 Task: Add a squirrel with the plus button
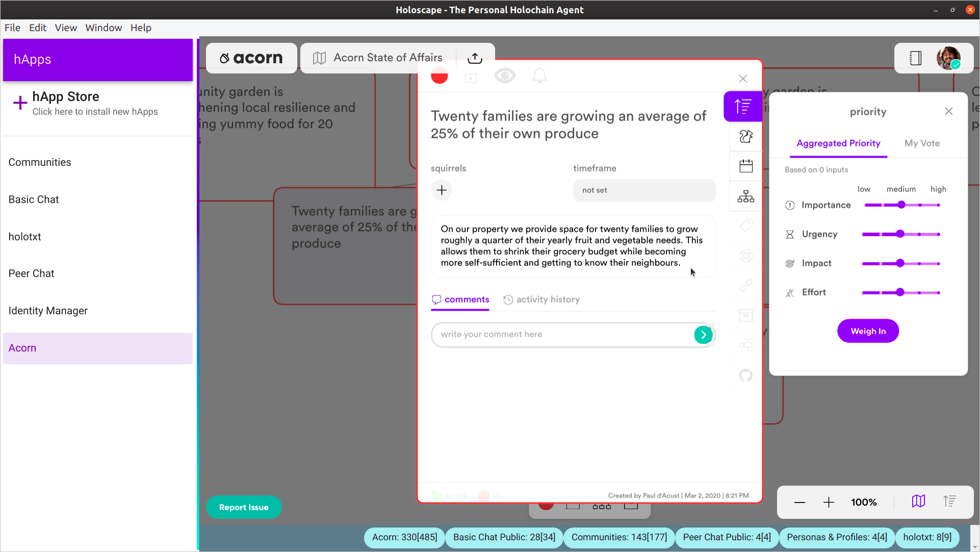pos(442,190)
